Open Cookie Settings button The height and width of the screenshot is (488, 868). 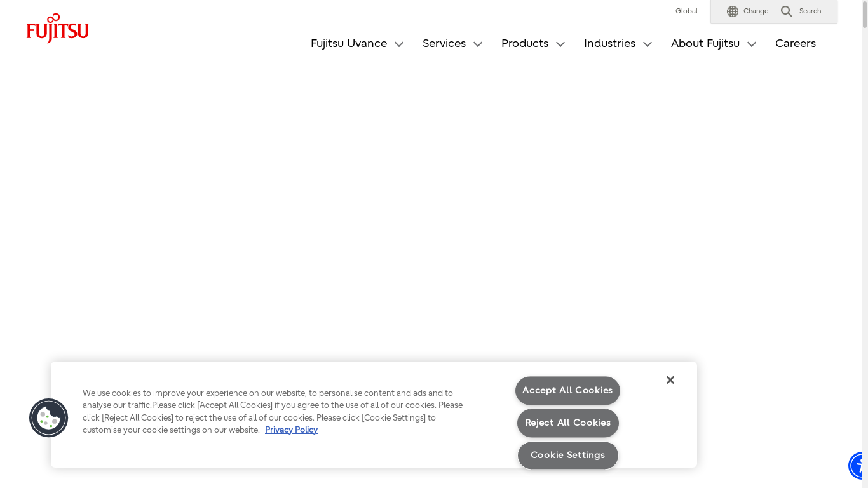567,456
